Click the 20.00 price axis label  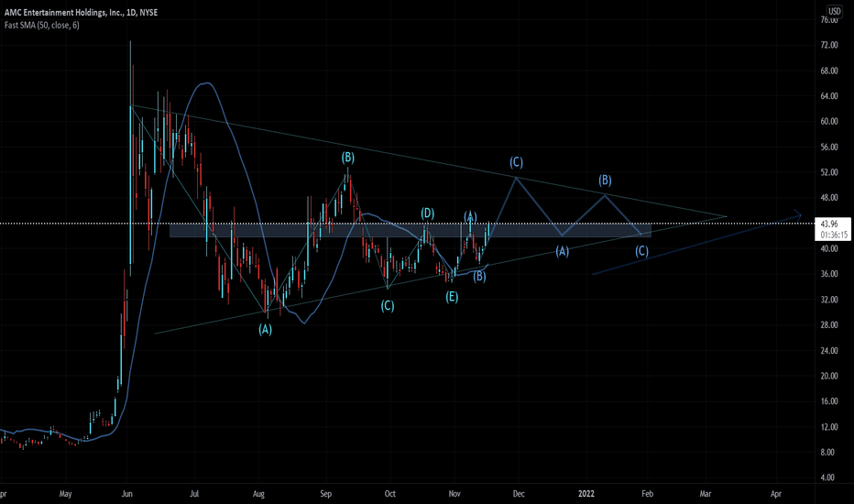(x=829, y=376)
